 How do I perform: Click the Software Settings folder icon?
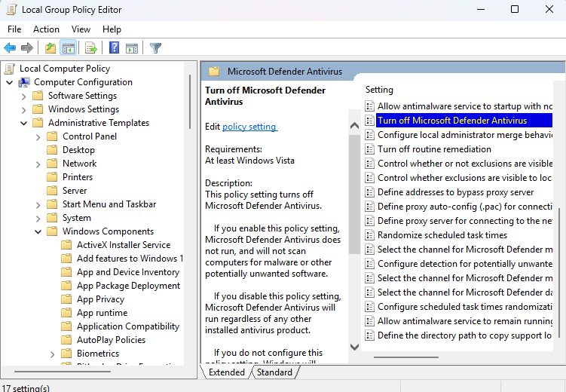(38, 96)
